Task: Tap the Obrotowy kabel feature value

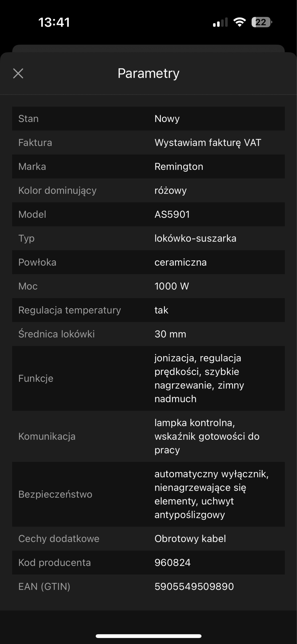Action: pos(190,539)
